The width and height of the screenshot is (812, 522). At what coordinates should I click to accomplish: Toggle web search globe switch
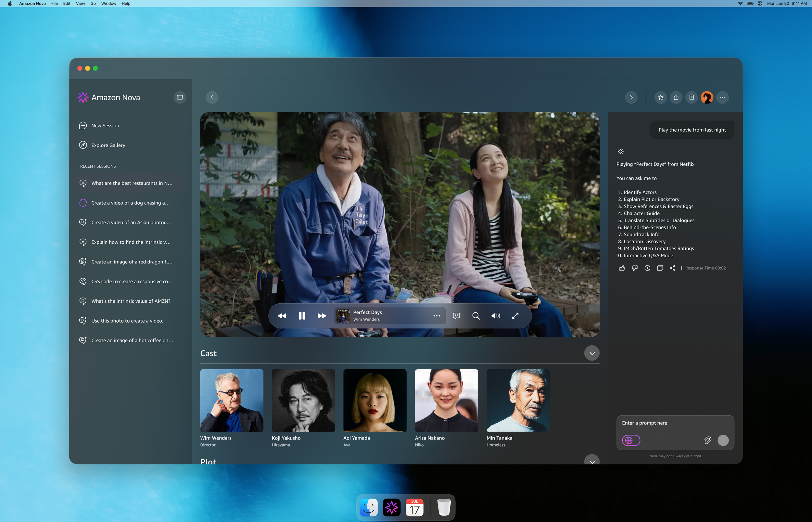pyautogui.click(x=631, y=440)
